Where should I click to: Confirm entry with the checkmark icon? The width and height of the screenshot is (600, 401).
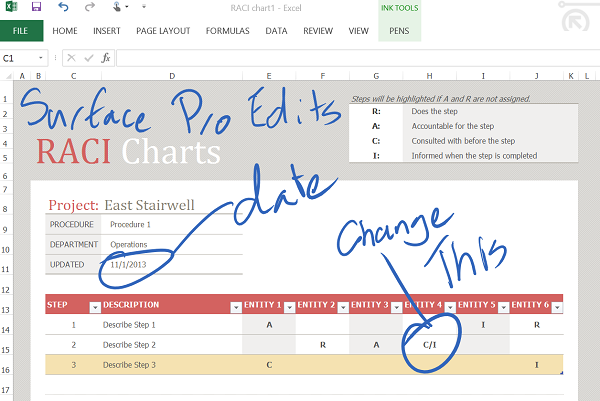(x=89, y=58)
